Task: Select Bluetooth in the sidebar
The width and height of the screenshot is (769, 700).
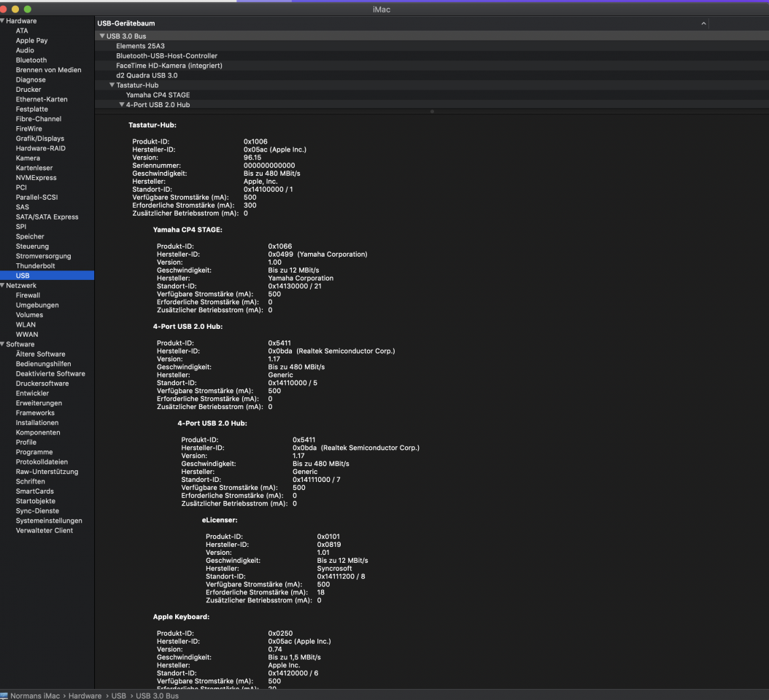Action: [x=31, y=60]
